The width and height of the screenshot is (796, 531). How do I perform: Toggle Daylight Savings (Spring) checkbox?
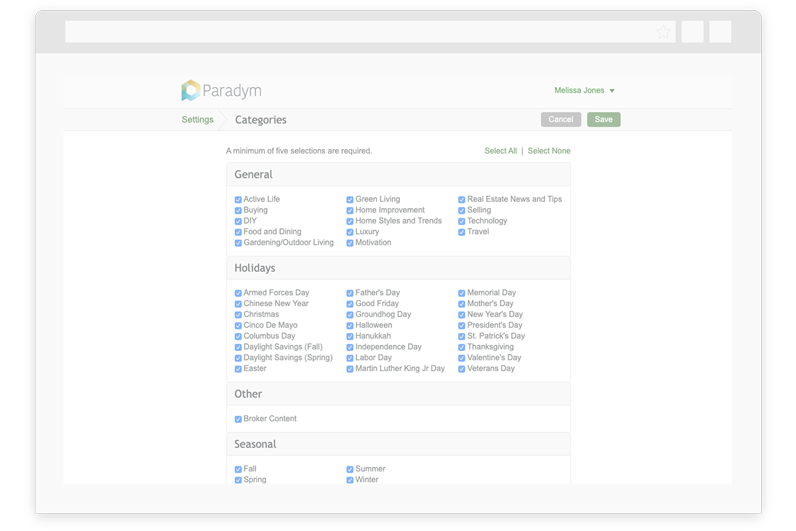(x=238, y=358)
